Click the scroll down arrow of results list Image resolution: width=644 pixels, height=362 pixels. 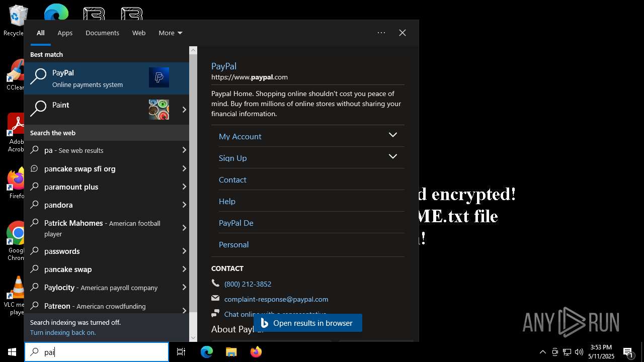pyautogui.click(x=193, y=338)
